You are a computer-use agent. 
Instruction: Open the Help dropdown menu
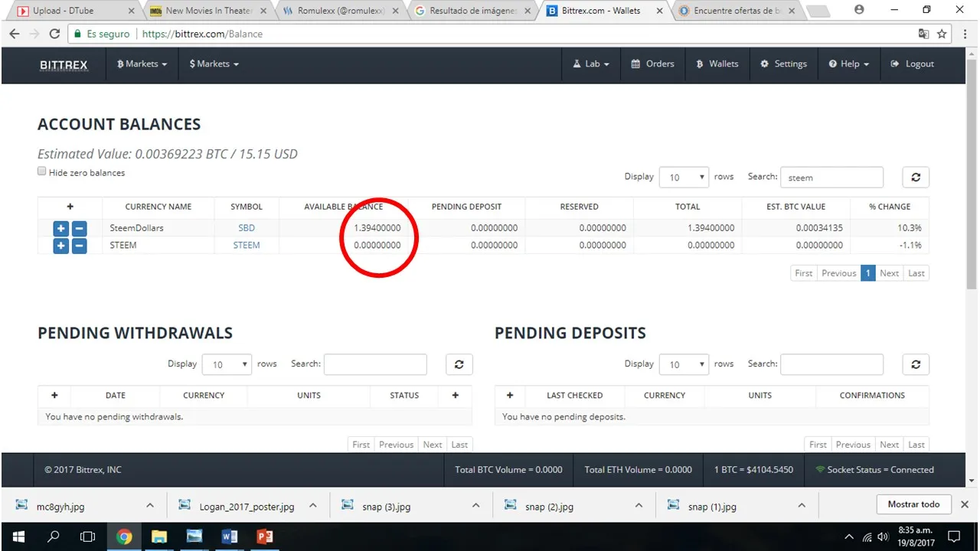[848, 64]
